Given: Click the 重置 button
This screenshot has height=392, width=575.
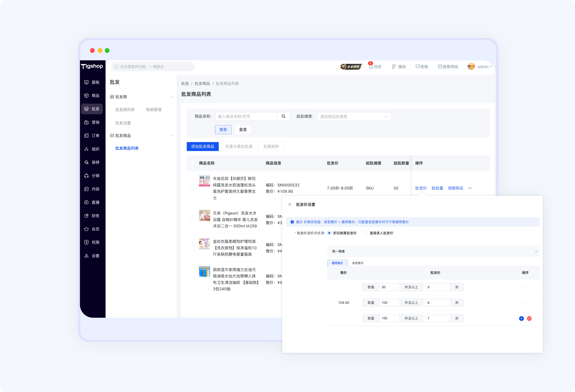Looking at the screenshot, I should point(243,130).
